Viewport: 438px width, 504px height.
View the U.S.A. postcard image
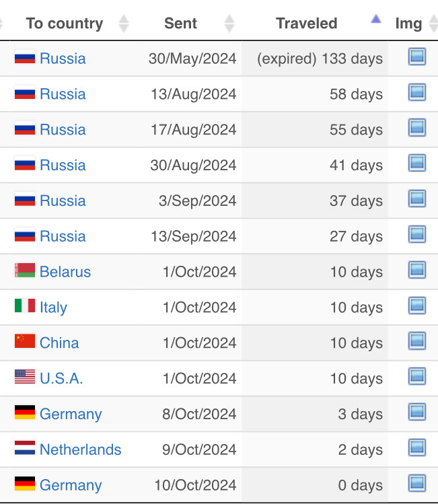pos(417,377)
